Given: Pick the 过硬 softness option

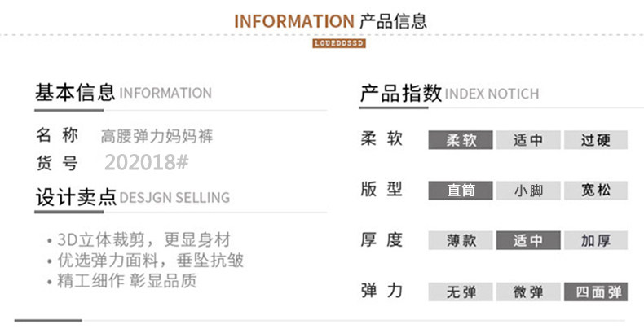Looking at the screenshot, I should coord(596,140).
